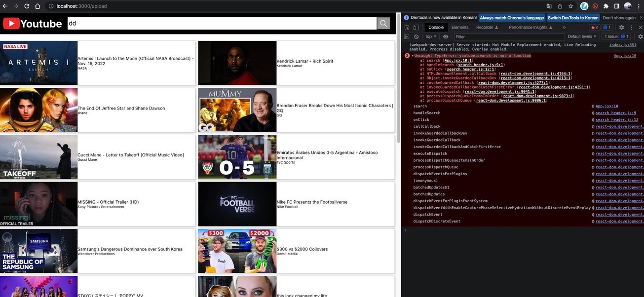Open DevTools settings gear
Screen dimensions: 644x297
[622, 28]
